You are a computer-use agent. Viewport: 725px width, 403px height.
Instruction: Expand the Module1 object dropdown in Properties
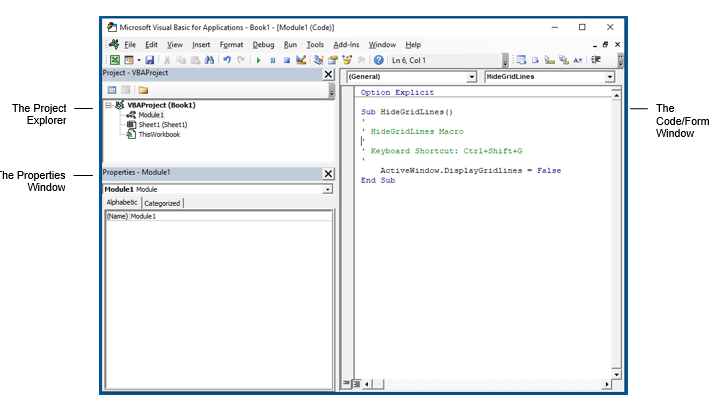click(327, 188)
